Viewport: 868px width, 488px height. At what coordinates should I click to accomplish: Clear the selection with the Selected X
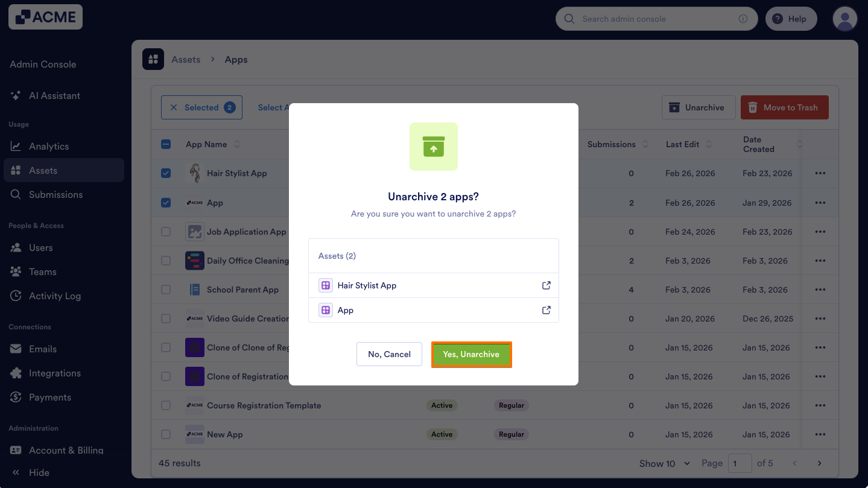click(x=174, y=107)
